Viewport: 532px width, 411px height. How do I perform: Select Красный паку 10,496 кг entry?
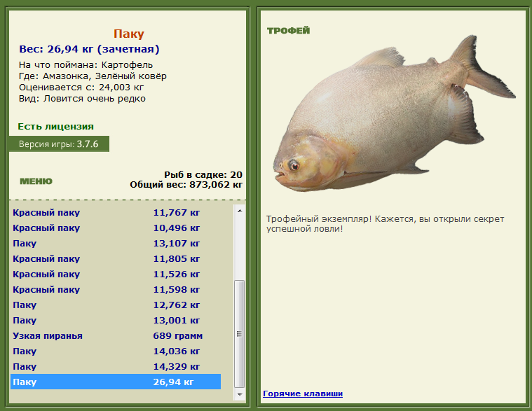click(x=116, y=228)
